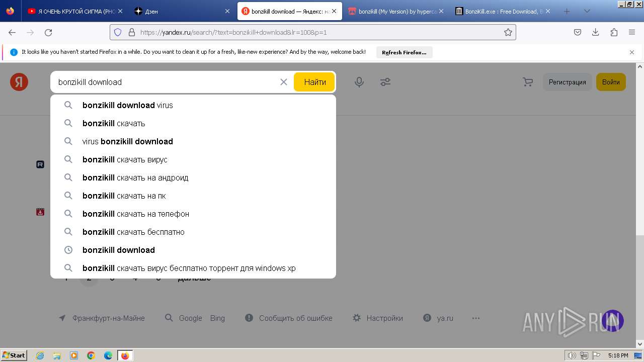Close the Yandex search tab
Viewport: 644px width, 362px height.
pyautogui.click(x=334, y=11)
